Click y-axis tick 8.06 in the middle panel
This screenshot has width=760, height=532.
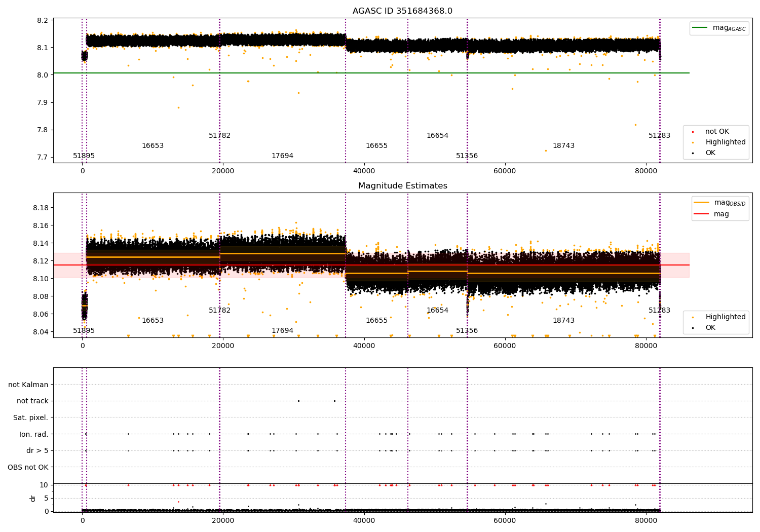coord(41,314)
